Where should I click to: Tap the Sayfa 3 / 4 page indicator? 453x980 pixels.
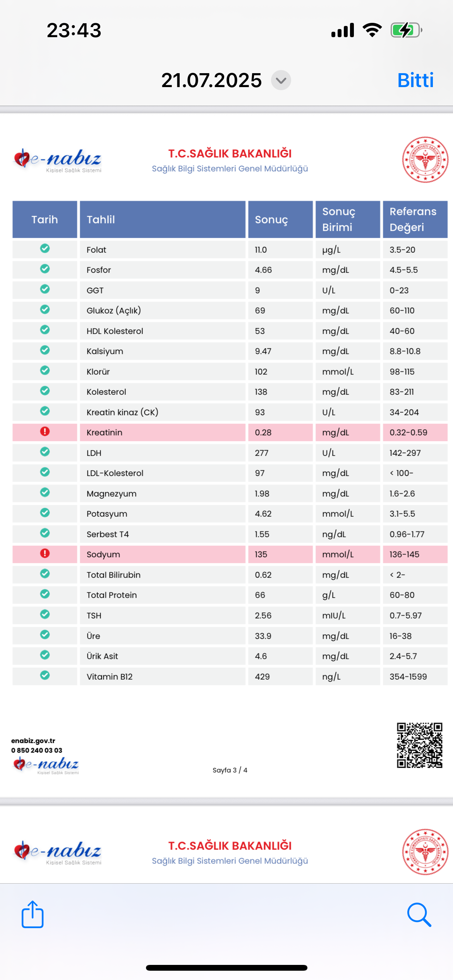[x=230, y=770]
